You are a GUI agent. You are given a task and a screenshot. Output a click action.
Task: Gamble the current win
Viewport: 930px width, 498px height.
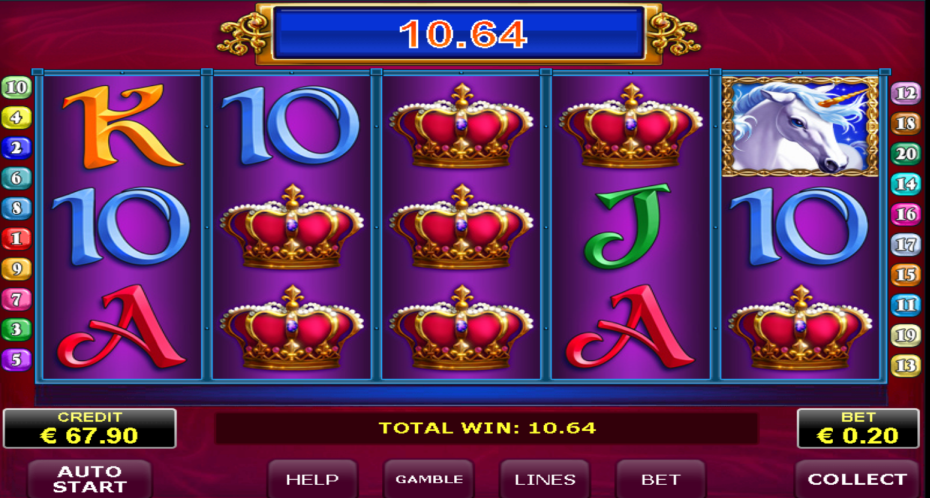[x=429, y=479]
